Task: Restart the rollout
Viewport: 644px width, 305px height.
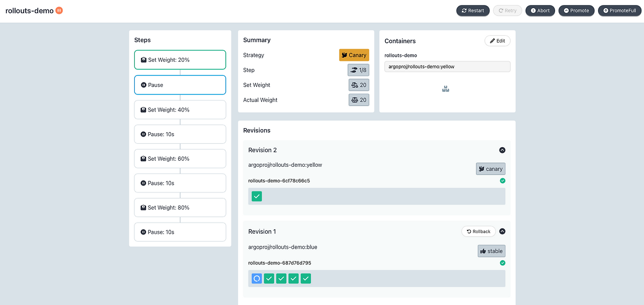Action: click(473, 11)
